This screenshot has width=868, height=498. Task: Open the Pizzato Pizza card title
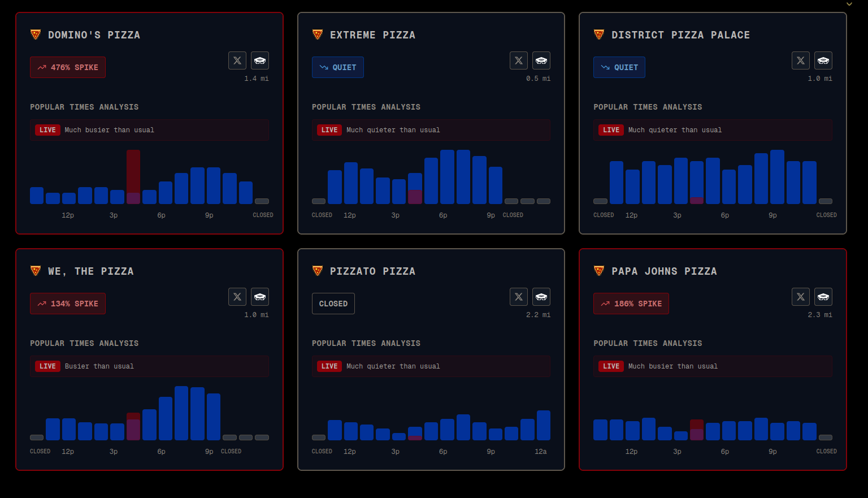[x=372, y=271]
